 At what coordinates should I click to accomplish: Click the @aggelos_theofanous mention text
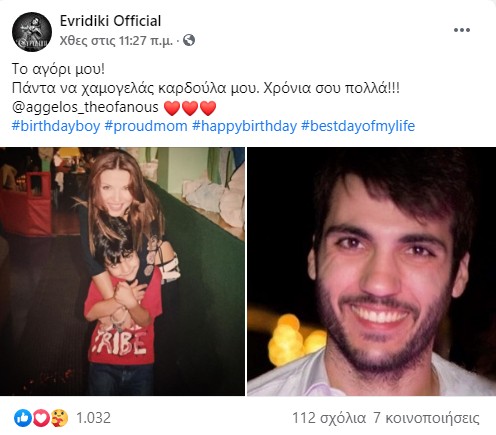coord(85,107)
